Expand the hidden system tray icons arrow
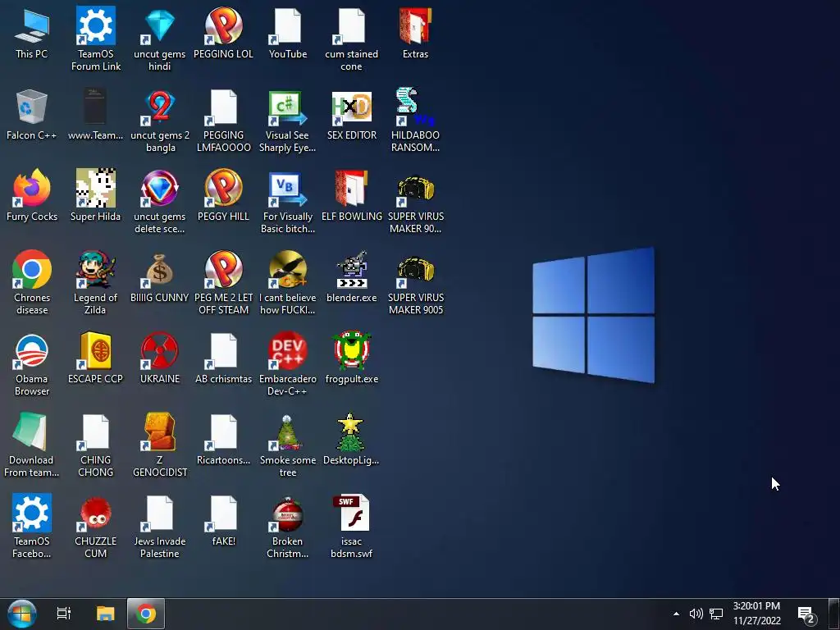 click(676, 614)
